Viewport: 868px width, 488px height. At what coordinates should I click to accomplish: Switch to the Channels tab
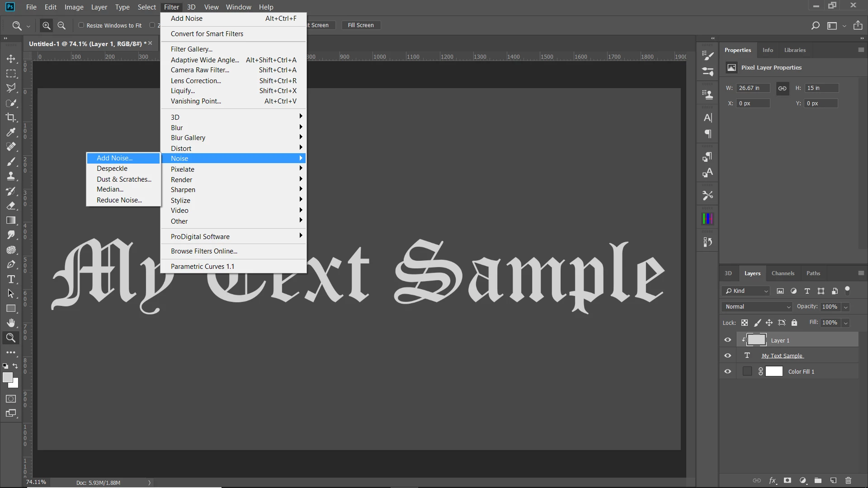click(x=783, y=273)
